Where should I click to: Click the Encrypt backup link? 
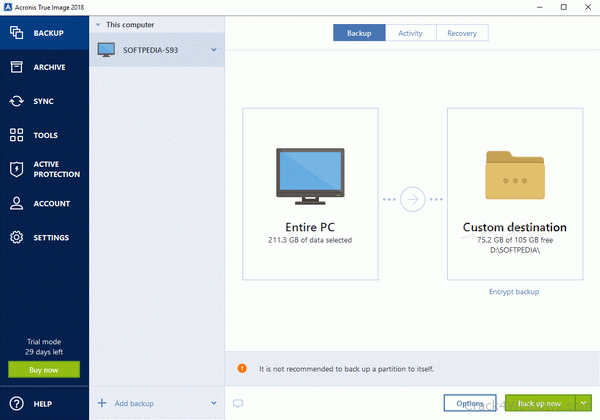(x=514, y=291)
